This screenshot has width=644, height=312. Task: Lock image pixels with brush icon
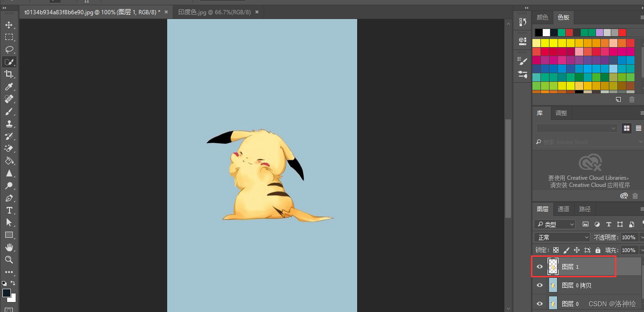tap(566, 250)
